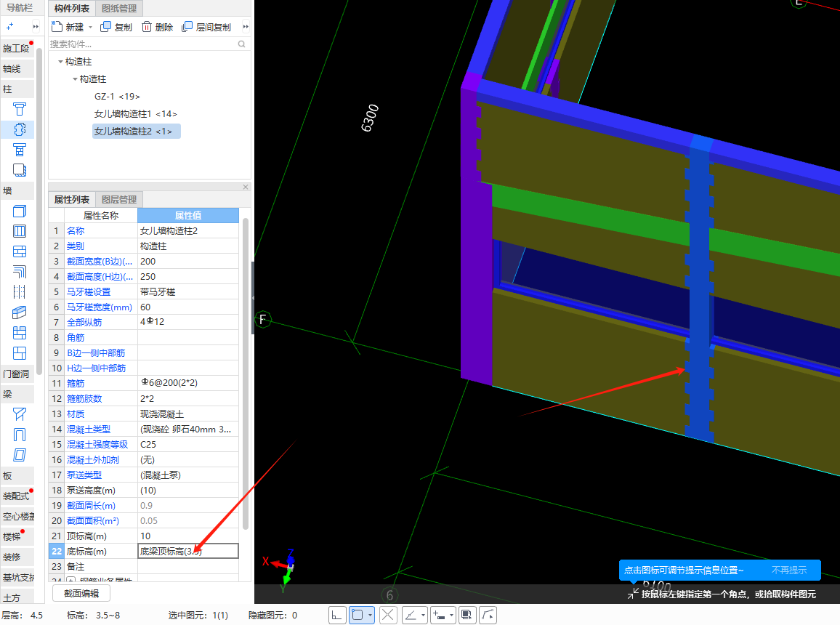The width and height of the screenshot is (840, 625).
Task: Select the beam tool icon under 梁
Action: click(20, 414)
